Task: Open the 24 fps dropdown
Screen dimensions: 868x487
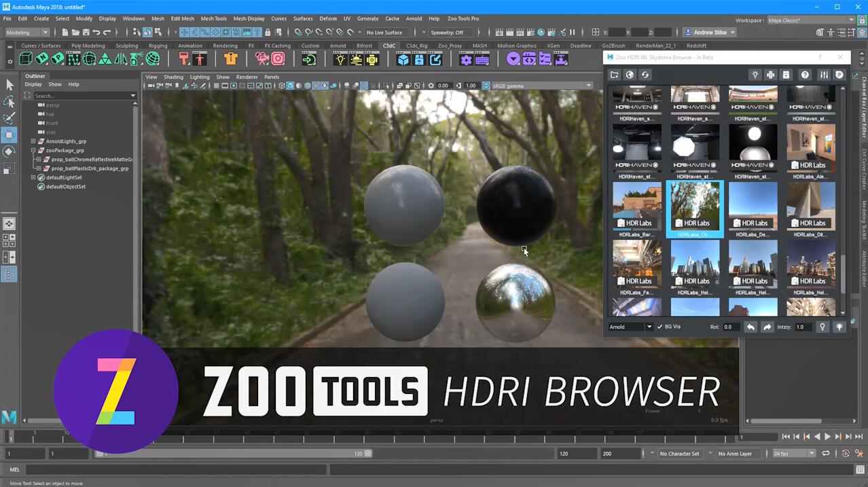Action: [x=793, y=453]
